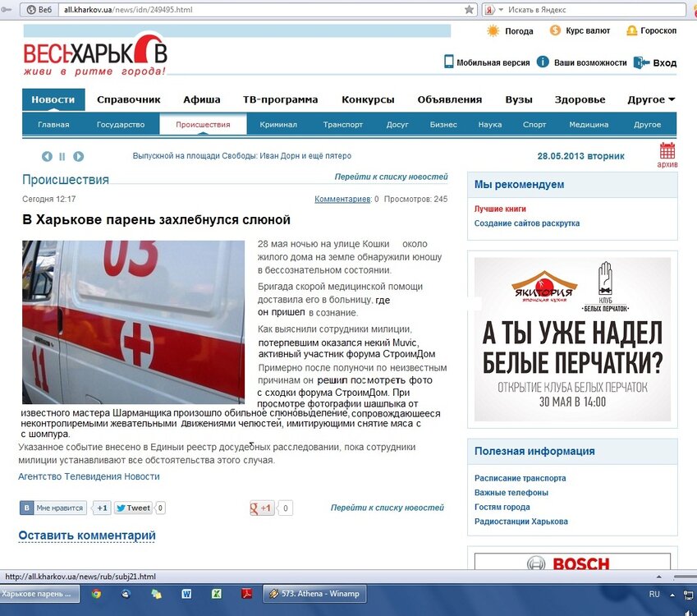Open Курс валют link
The height and width of the screenshot is (616, 697).
588,30
